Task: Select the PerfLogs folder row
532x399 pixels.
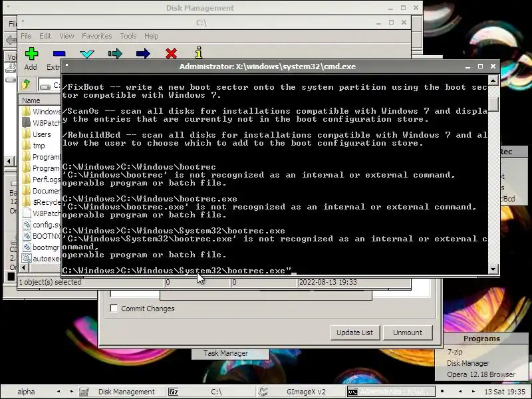Action: click(x=41, y=180)
